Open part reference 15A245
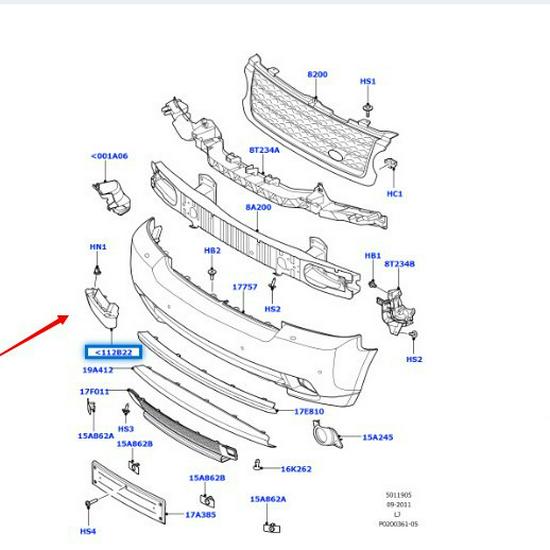550x550 pixels. click(x=377, y=437)
